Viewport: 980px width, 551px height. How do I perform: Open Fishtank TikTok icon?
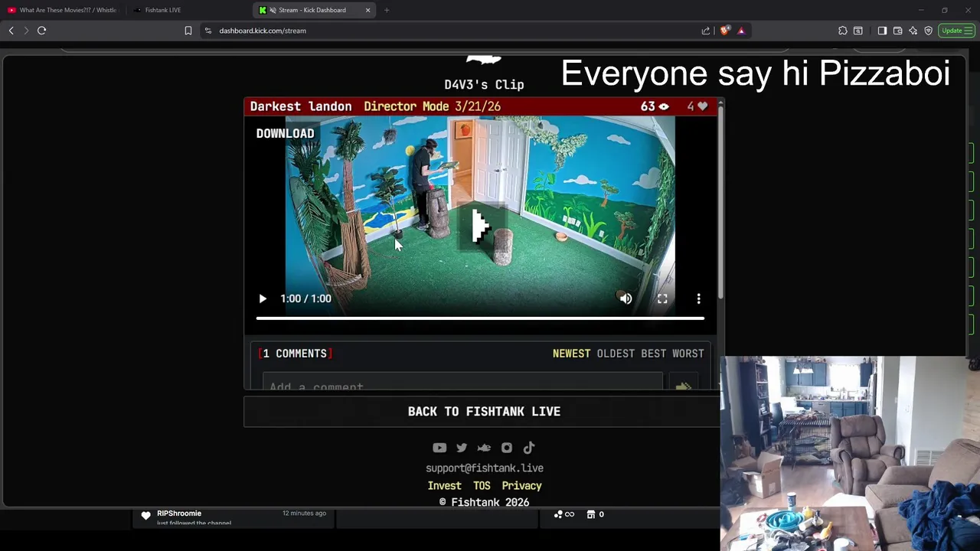[529, 448]
